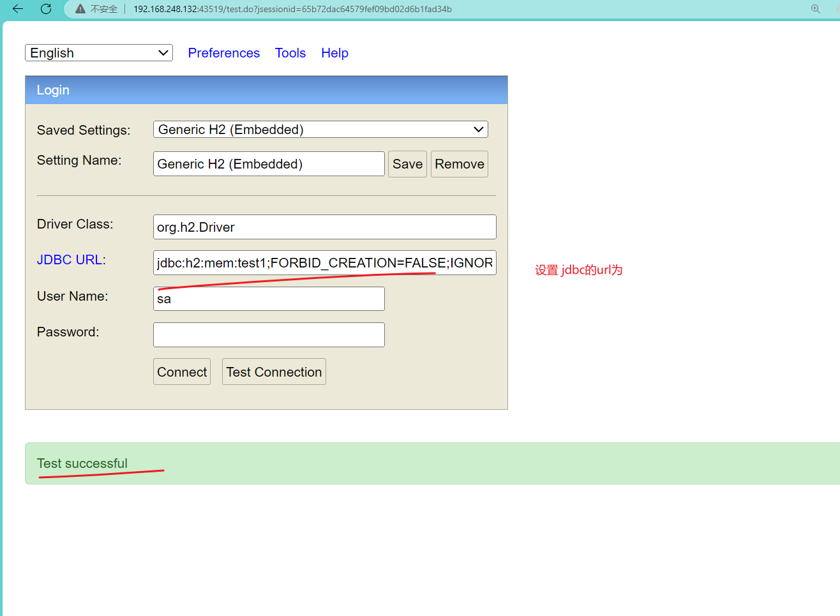Open the Help link
Screen dimensions: 840x616
334,53
